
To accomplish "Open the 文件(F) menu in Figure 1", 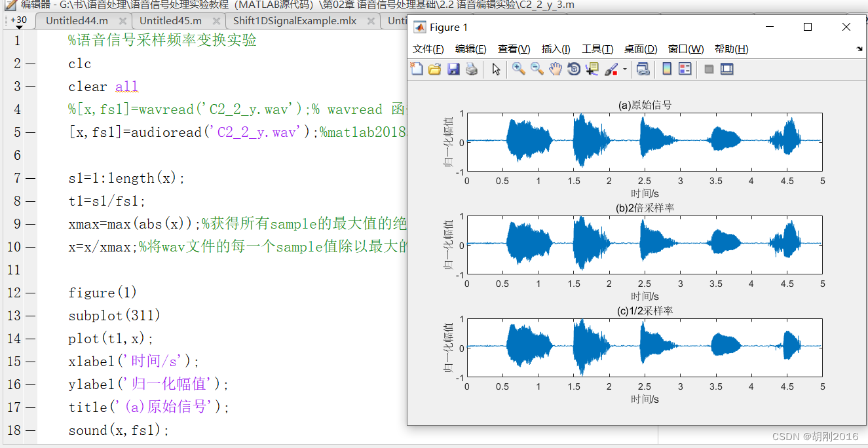I will point(428,49).
